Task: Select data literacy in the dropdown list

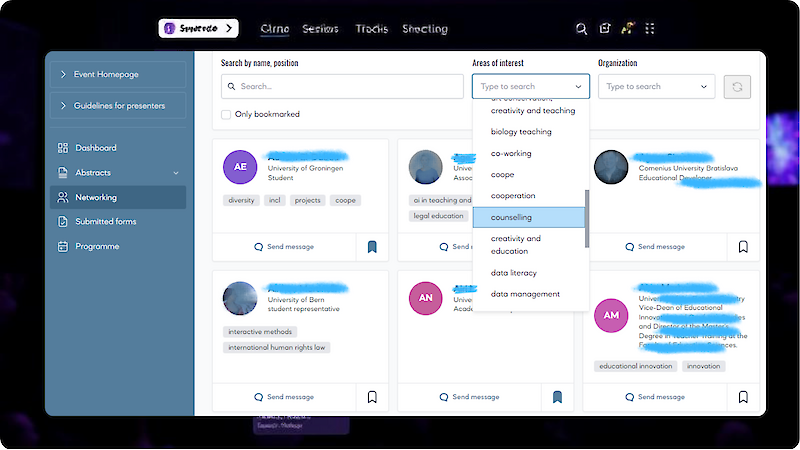Action: pyautogui.click(x=514, y=273)
